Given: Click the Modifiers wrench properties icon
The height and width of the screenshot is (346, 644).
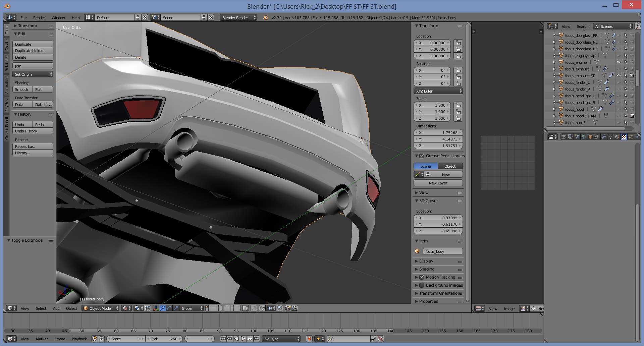Looking at the screenshot, I should pos(604,137).
